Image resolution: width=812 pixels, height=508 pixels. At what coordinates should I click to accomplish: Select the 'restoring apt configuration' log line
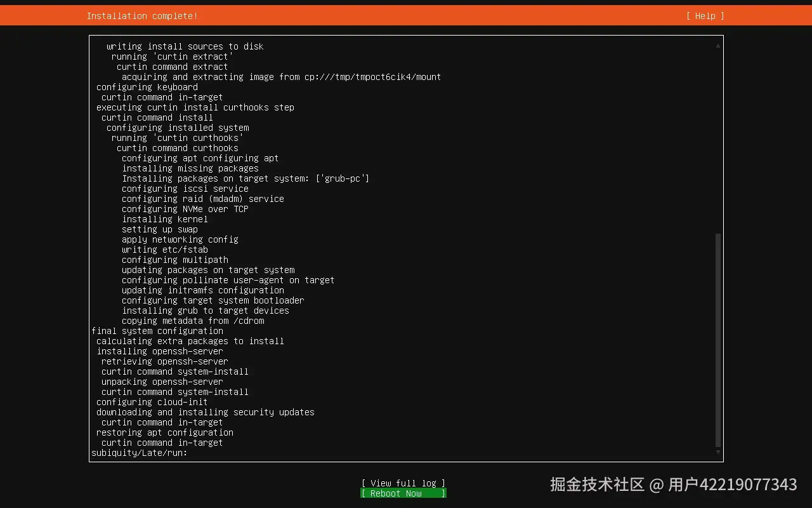(164, 432)
